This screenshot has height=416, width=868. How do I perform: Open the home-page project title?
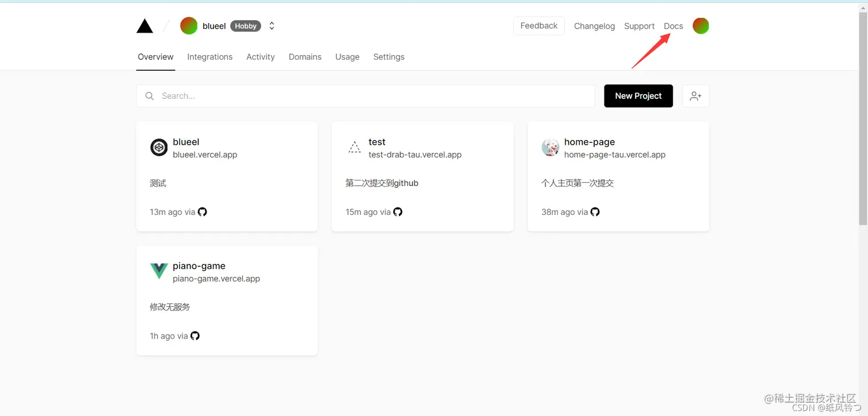pyautogui.click(x=590, y=142)
